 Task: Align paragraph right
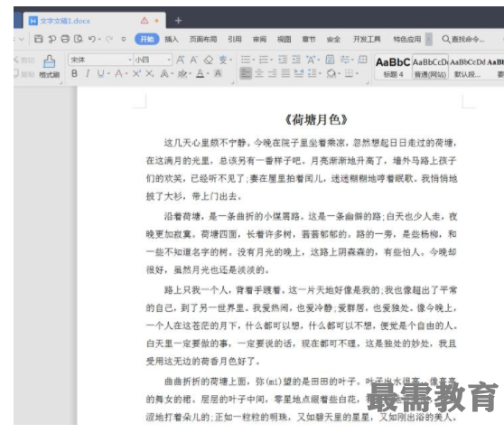coord(272,73)
